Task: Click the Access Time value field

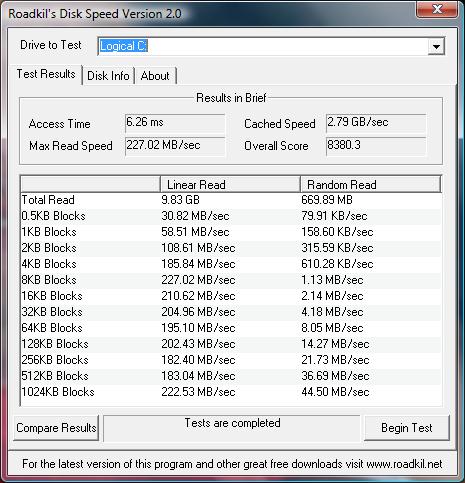Action: [x=175, y=123]
